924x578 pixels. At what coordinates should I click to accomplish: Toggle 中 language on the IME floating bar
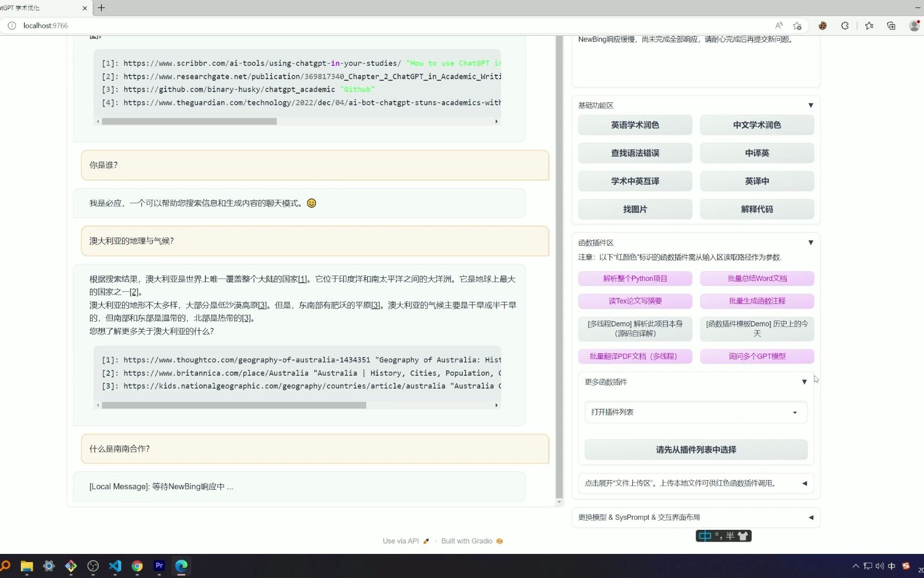(x=705, y=536)
